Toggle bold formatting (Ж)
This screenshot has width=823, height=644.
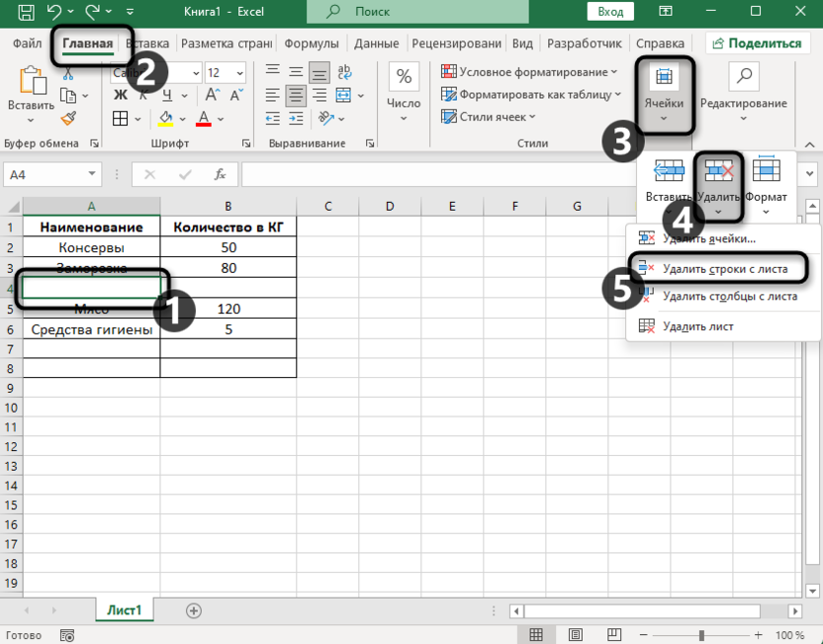point(121,96)
